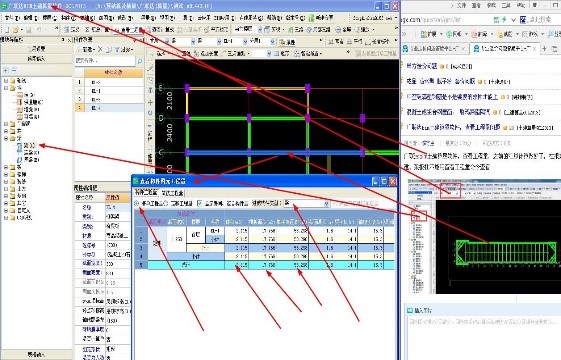
Task: Click the embedded screenshot thumbnail in browser page
Action: (x=485, y=237)
